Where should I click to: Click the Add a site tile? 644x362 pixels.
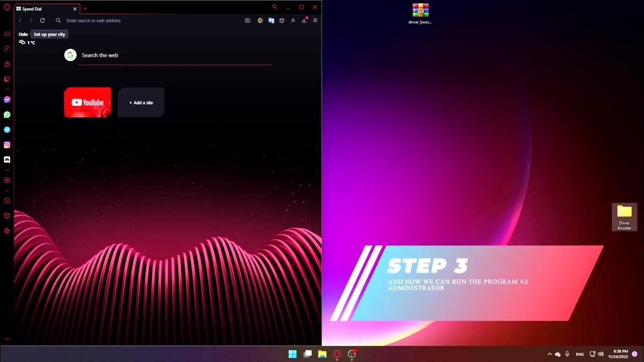point(141,103)
